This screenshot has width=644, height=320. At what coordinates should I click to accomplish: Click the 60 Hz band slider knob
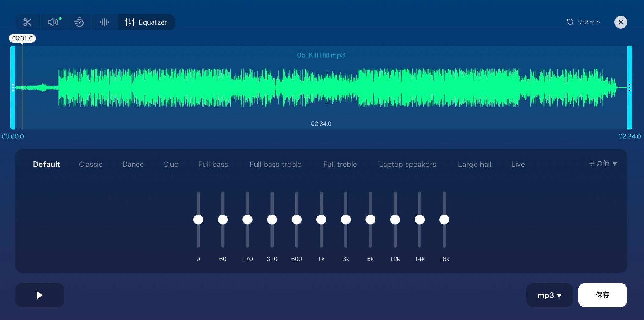click(223, 219)
